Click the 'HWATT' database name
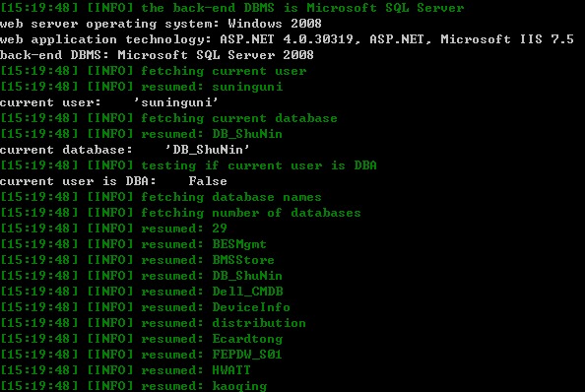Screen dimensions: 585x392 231,370
